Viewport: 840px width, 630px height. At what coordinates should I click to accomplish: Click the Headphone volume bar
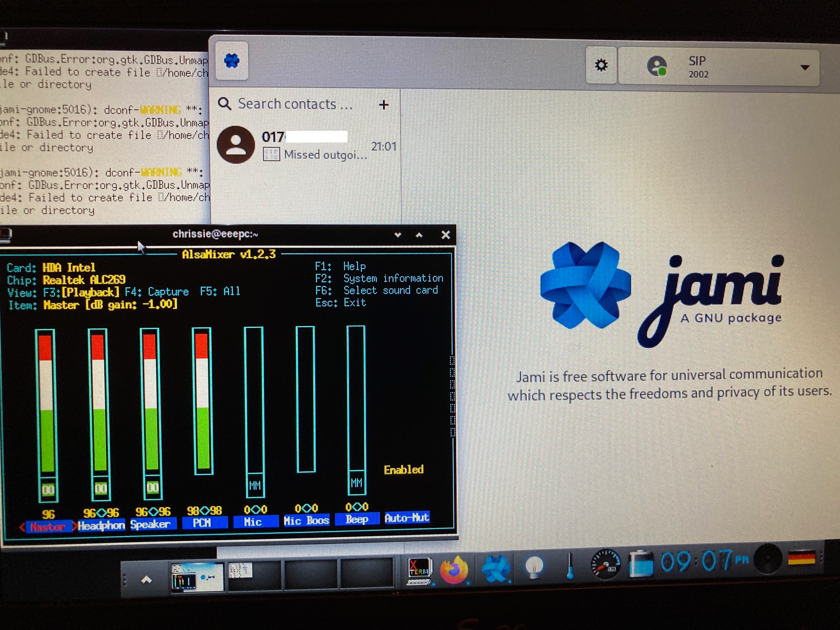click(98, 402)
